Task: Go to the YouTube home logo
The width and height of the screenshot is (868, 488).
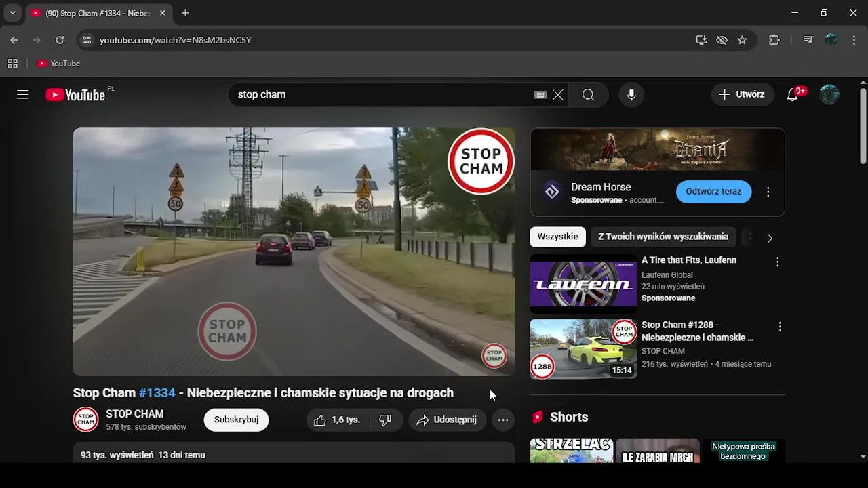Action: [x=75, y=95]
